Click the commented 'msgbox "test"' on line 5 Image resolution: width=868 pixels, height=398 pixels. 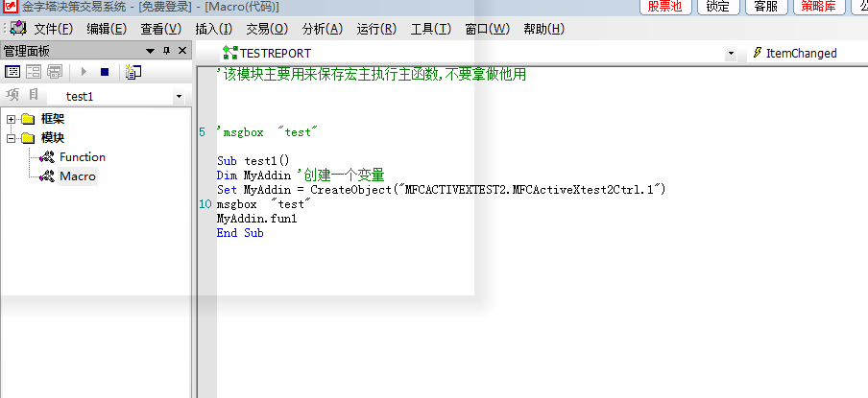[x=267, y=132]
